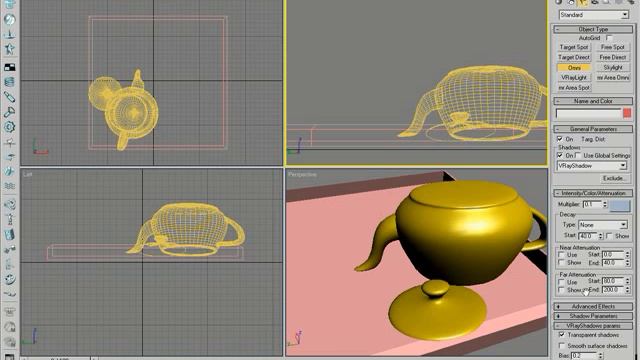
Task: Create reactor Water with the waves icon
Action: click(x=9, y=186)
